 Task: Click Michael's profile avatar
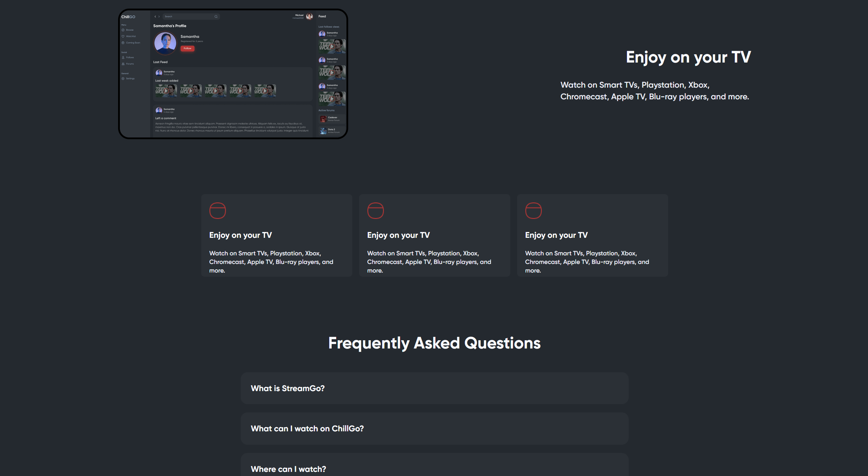point(309,16)
